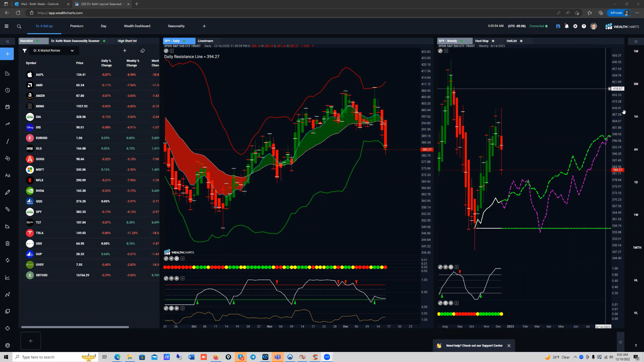Screen dimensions: 644x362
Task: Click the alarm clock icon in left sidebar
Action: 7,90
